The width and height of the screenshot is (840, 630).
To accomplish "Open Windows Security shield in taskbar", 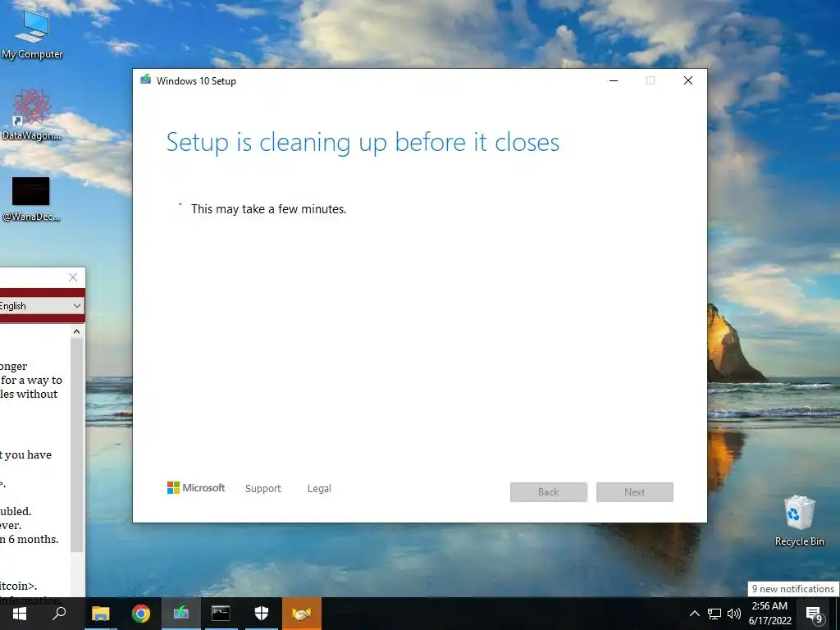I will 262,614.
